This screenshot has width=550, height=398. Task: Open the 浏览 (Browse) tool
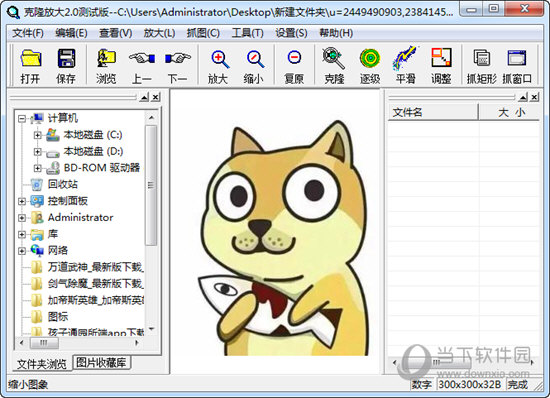[x=106, y=66]
